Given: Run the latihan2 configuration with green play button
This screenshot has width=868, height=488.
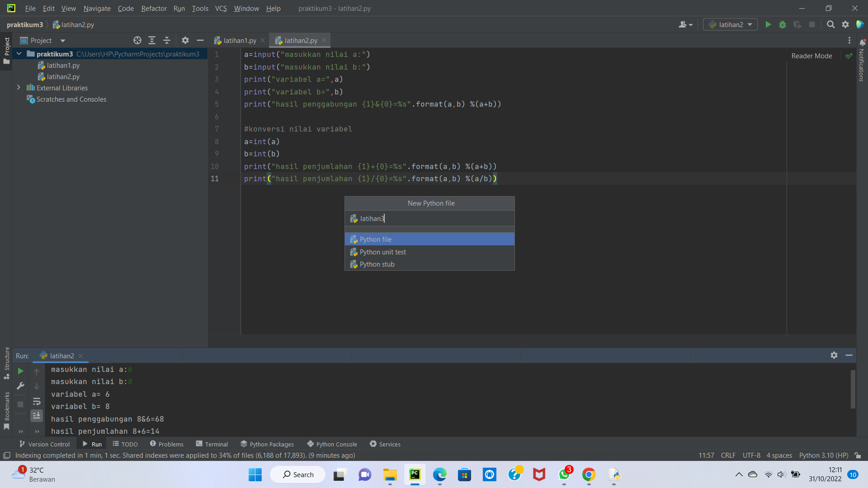Looking at the screenshot, I should pos(769,25).
